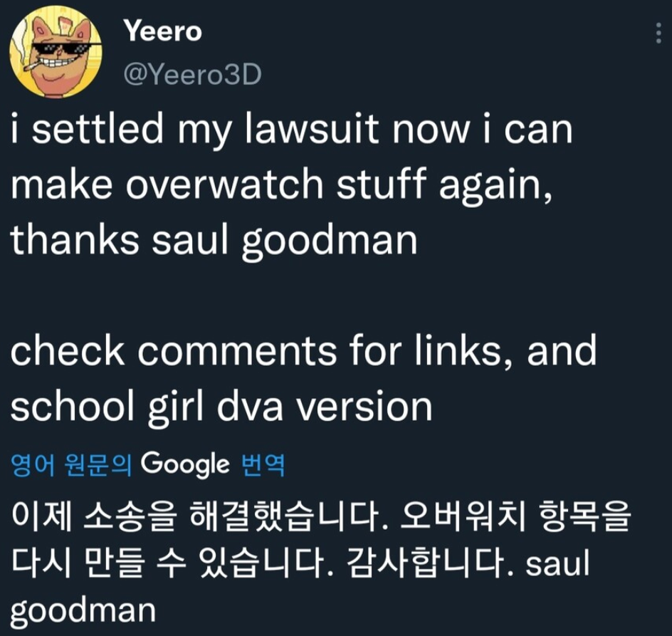Click the '번역' translate link

click(263, 465)
